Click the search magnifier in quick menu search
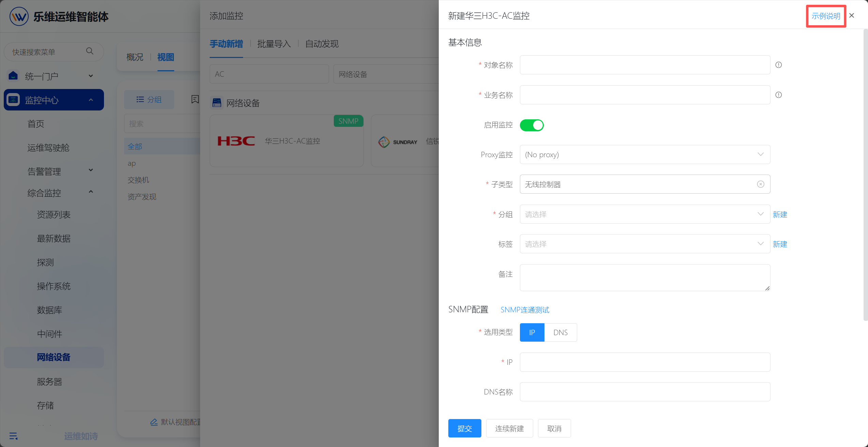The height and width of the screenshot is (447, 868). [x=90, y=51]
